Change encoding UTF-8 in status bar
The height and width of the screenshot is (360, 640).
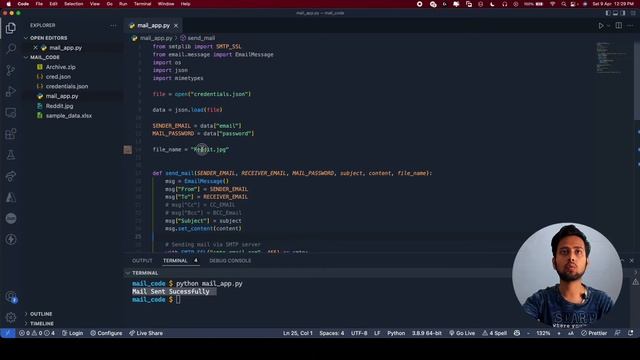tap(359, 333)
